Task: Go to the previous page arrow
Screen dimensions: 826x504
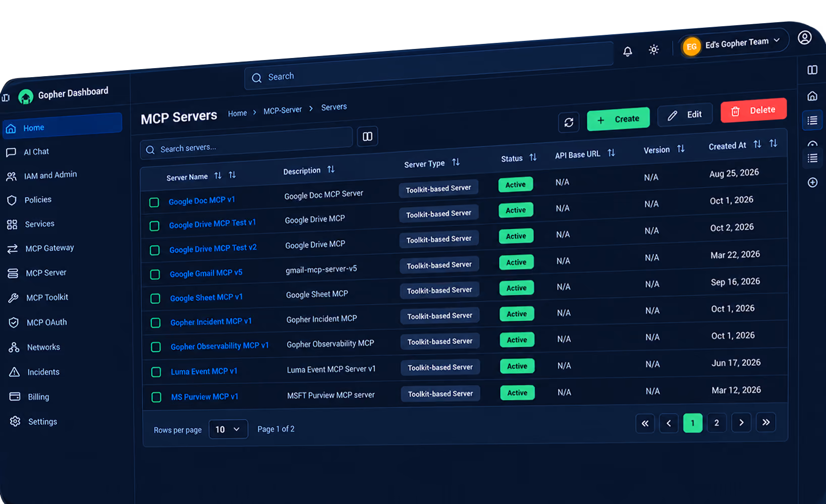Action: pyautogui.click(x=669, y=423)
